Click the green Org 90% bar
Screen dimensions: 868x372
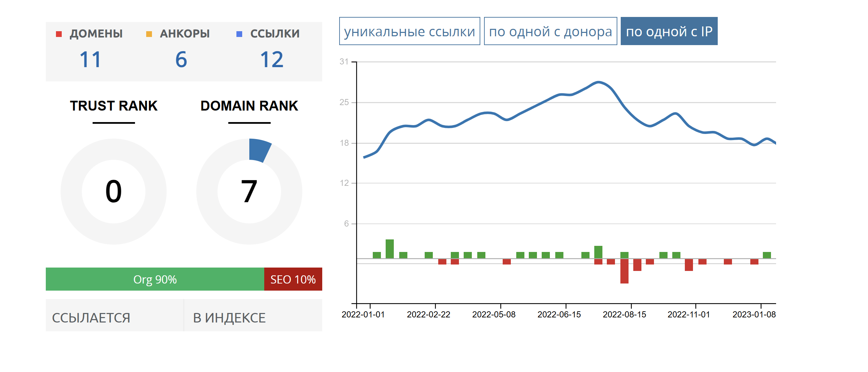click(x=155, y=279)
